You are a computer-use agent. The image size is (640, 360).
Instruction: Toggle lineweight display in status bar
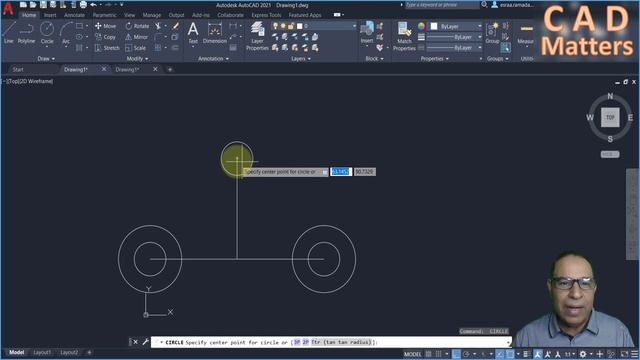tap(527, 354)
